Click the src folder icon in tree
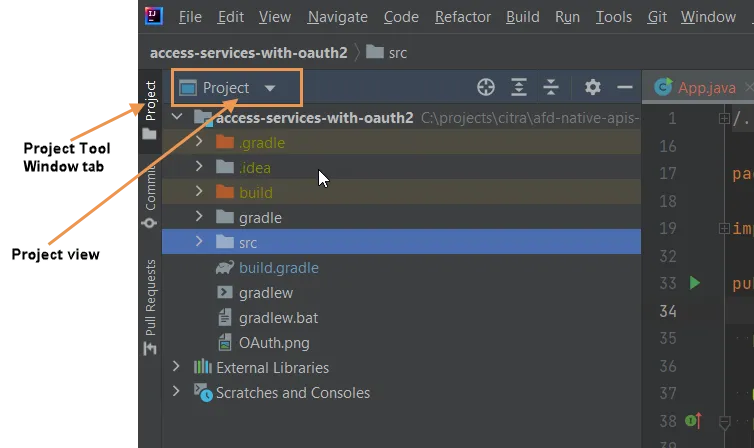 pos(225,242)
